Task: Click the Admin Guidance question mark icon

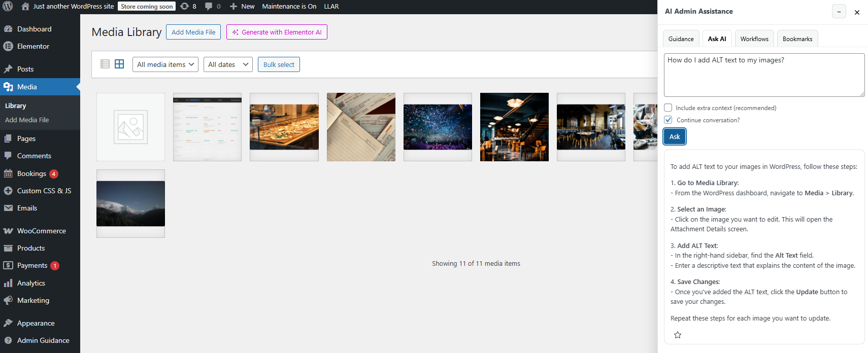Action: coord(8,340)
